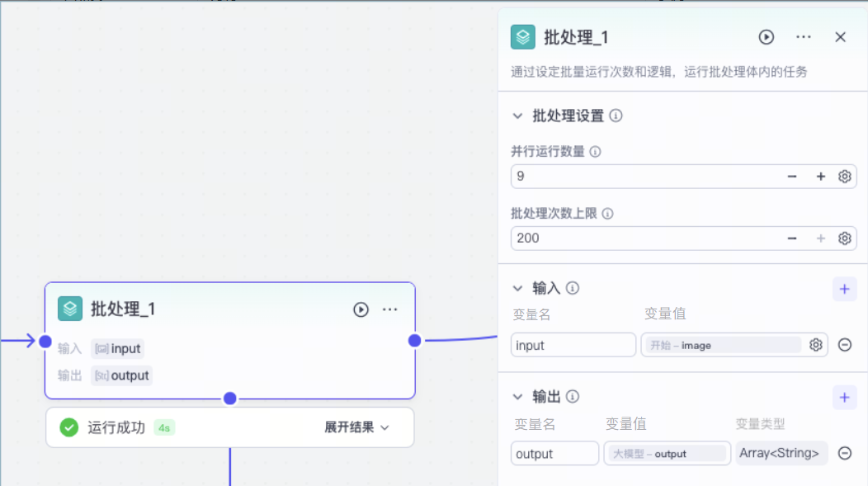Open settings gear for 批处理次数上限

(844, 238)
